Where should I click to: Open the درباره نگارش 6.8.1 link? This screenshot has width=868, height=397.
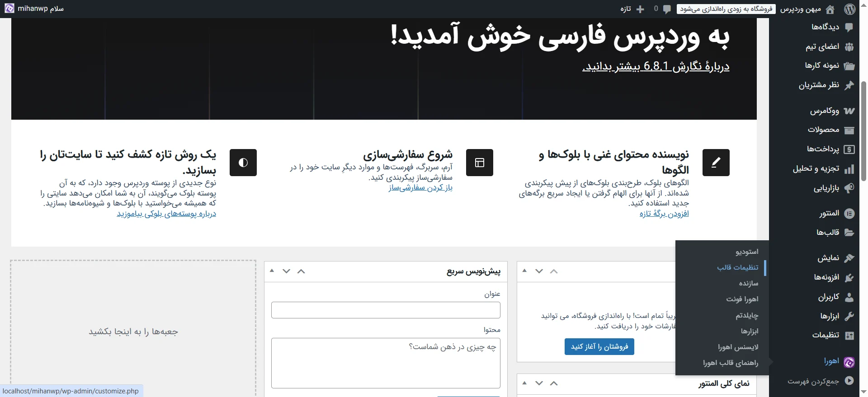click(x=656, y=66)
